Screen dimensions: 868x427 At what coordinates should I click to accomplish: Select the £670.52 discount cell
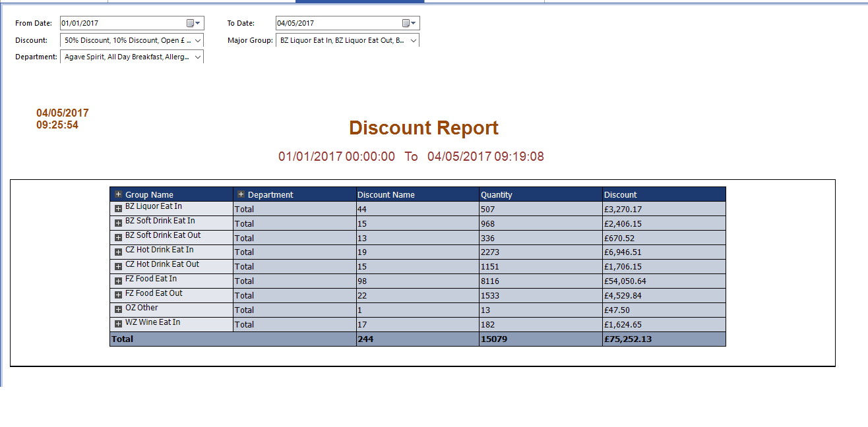[664, 238]
